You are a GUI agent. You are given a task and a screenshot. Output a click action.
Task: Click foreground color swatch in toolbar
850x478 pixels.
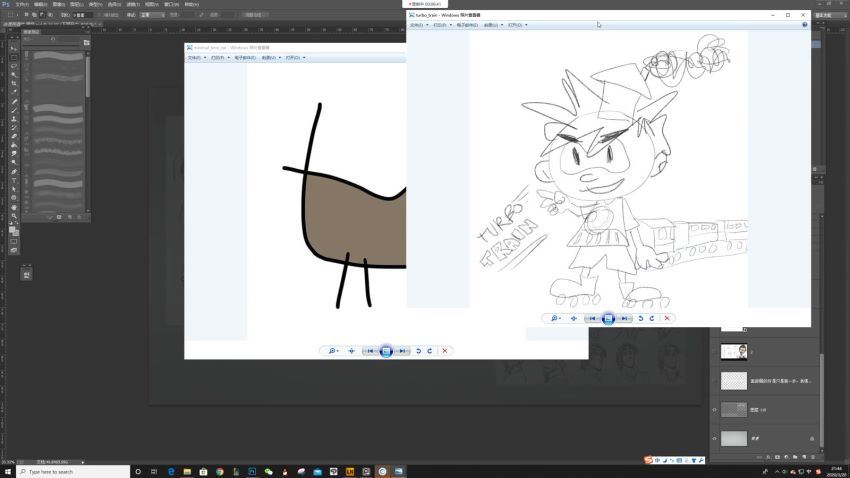click(12, 230)
